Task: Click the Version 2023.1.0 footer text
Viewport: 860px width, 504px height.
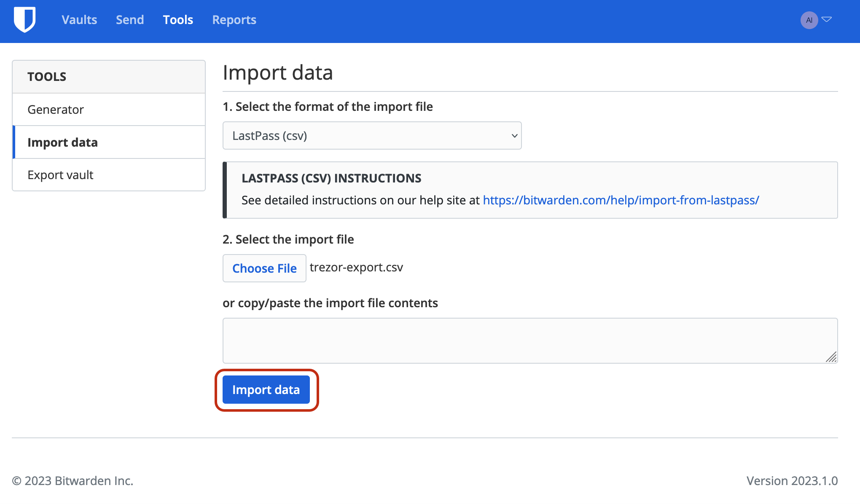Action: [792, 481]
